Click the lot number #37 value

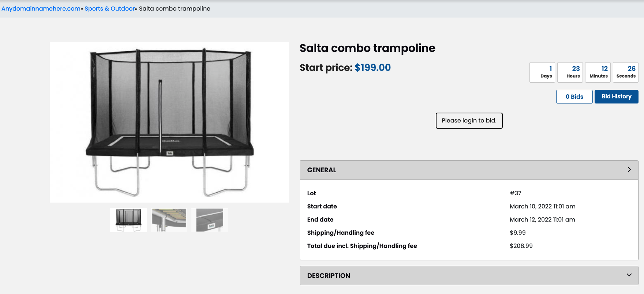pos(516,193)
